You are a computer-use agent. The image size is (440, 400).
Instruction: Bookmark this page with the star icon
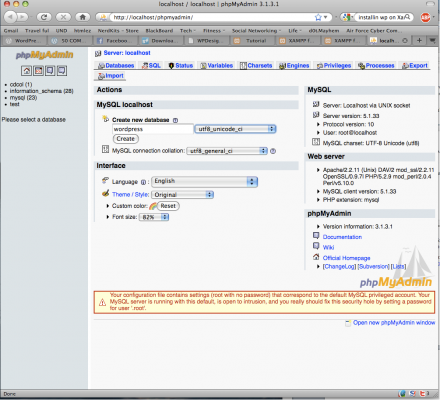tap(318, 17)
